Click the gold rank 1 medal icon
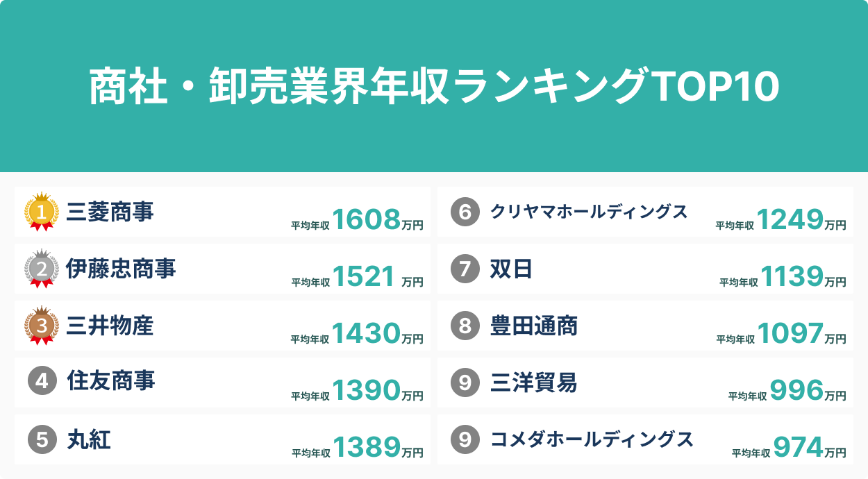Viewport: 868px width, 479px height. (x=42, y=212)
